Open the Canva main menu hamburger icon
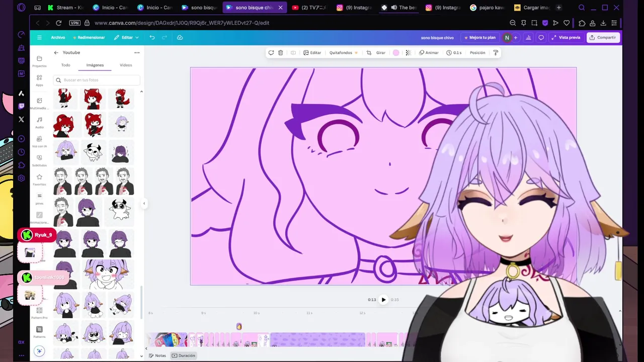 (39, 37)
